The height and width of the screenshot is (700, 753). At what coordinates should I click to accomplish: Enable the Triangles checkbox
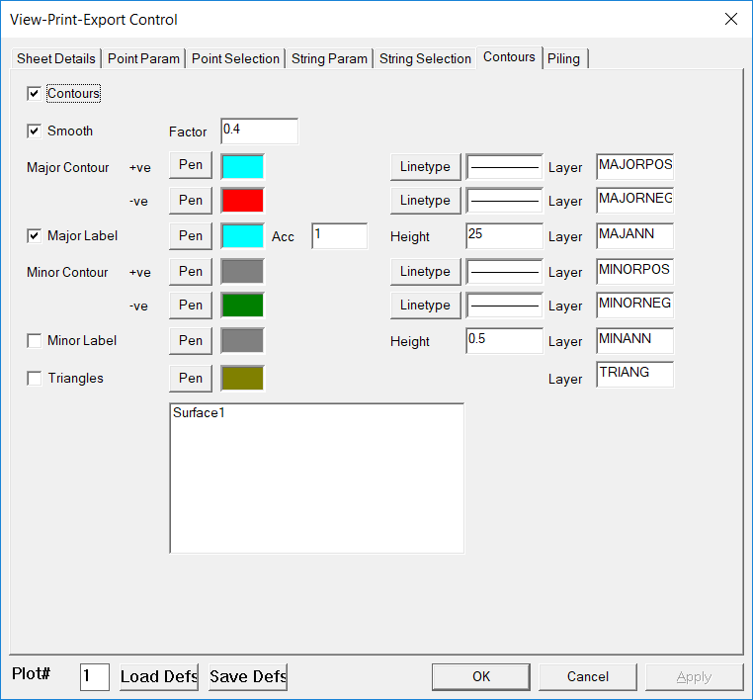(x=35, y=379)
